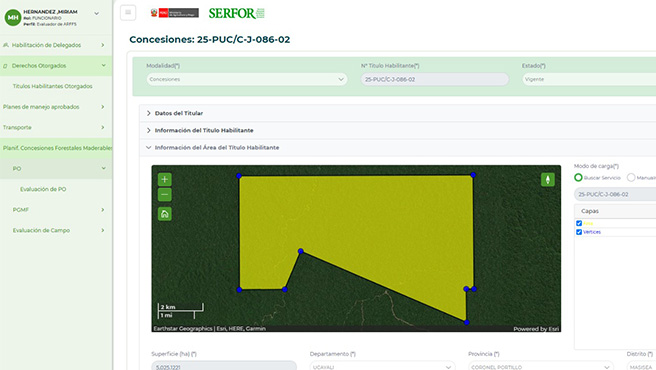This screenshot has height=370, width=656.
Task: Click the service search field 25-PUC/C-J-086-02
Action: 615,194
